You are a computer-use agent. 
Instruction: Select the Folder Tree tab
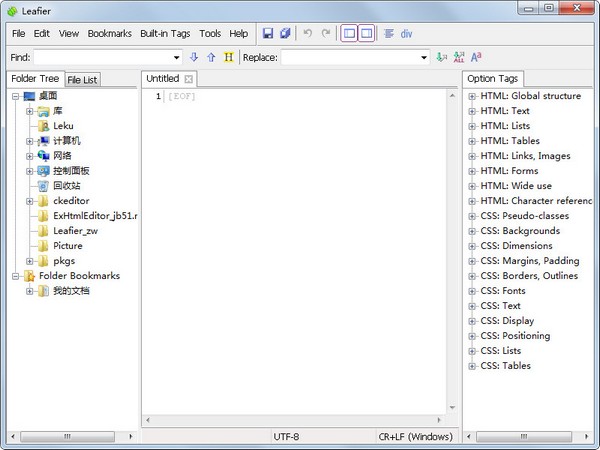pyautogui.click(x=35, y=79)
